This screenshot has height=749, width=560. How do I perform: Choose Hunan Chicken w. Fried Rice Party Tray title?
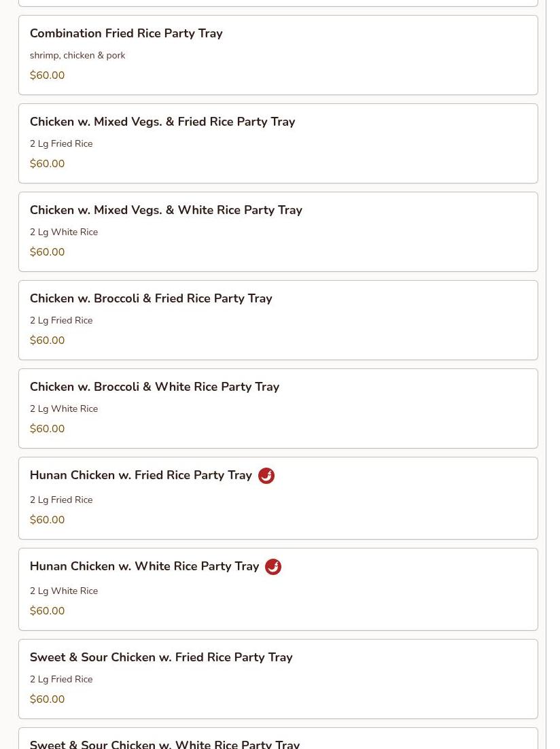[x=141, y=475]
